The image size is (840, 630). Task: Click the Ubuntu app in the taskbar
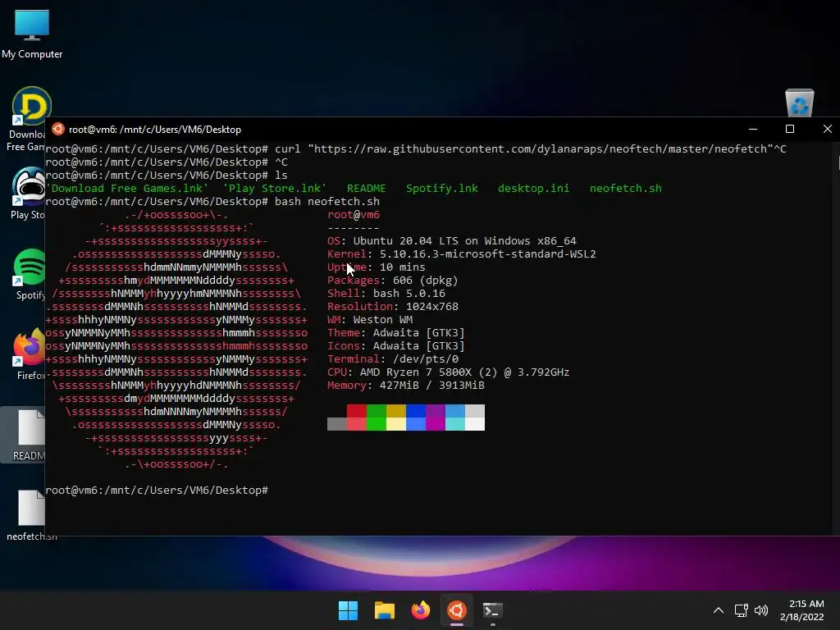point(457,610)
